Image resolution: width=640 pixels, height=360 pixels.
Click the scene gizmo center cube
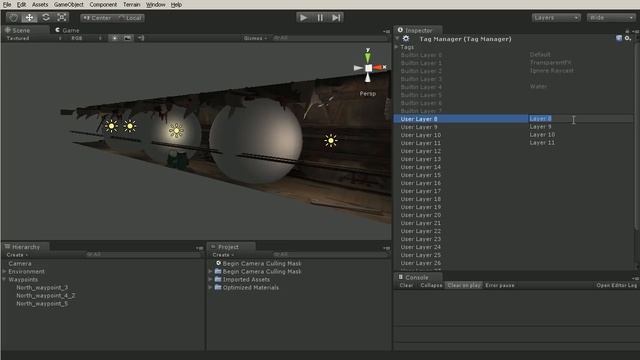tap(368, 68)
